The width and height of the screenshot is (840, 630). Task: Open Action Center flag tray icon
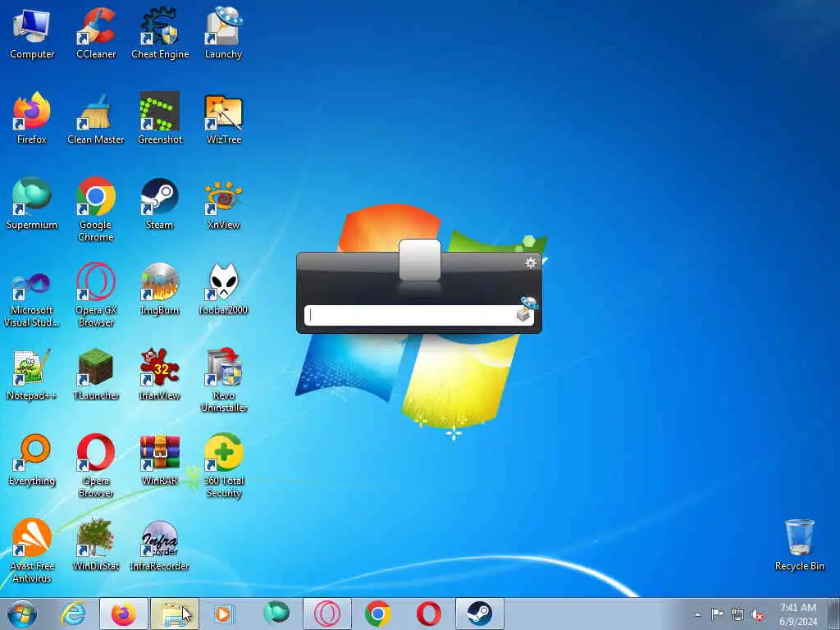[717, 614]
